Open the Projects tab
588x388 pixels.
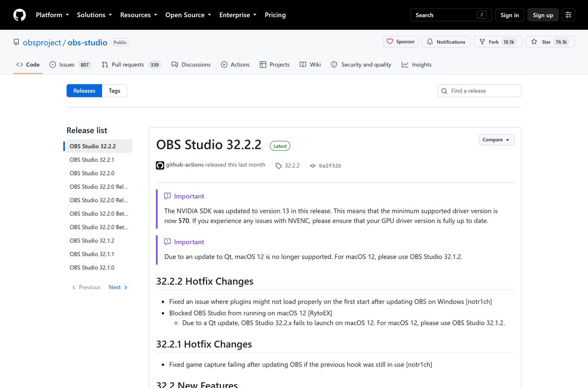[274, 64]
